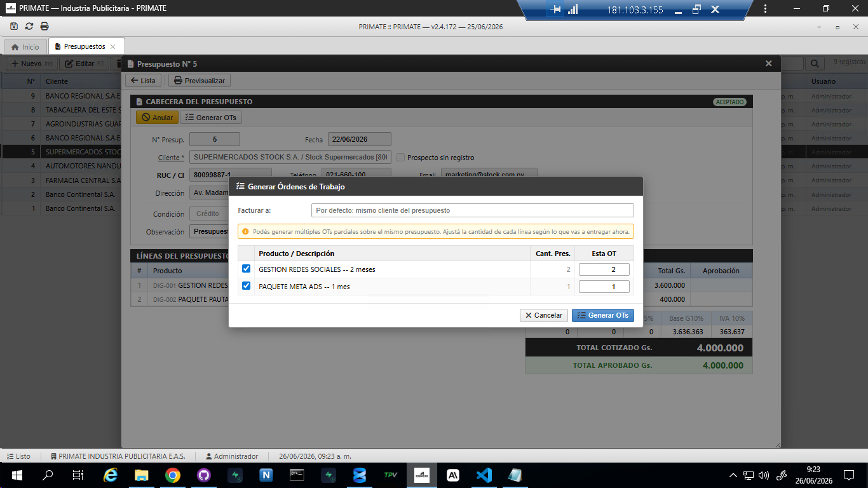Select the TABACALERA DEL ESTE row

[x=61, y=110]
